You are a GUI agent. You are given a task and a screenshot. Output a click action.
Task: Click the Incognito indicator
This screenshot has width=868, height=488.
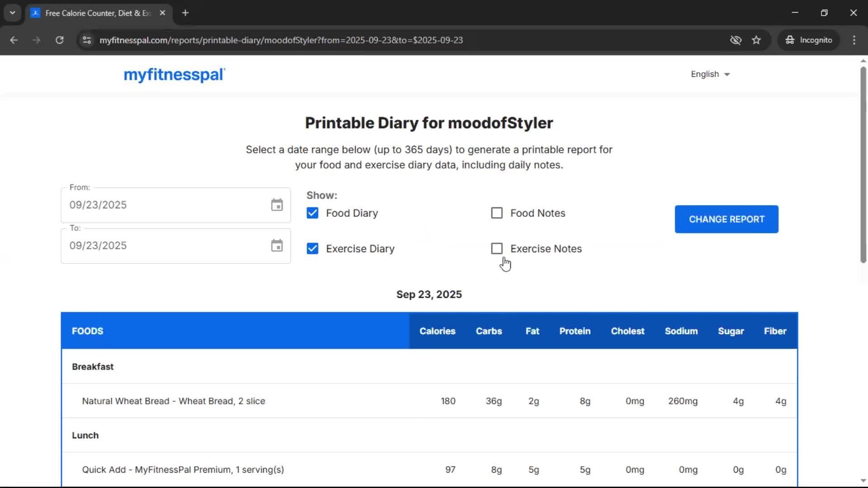[809, 40]
